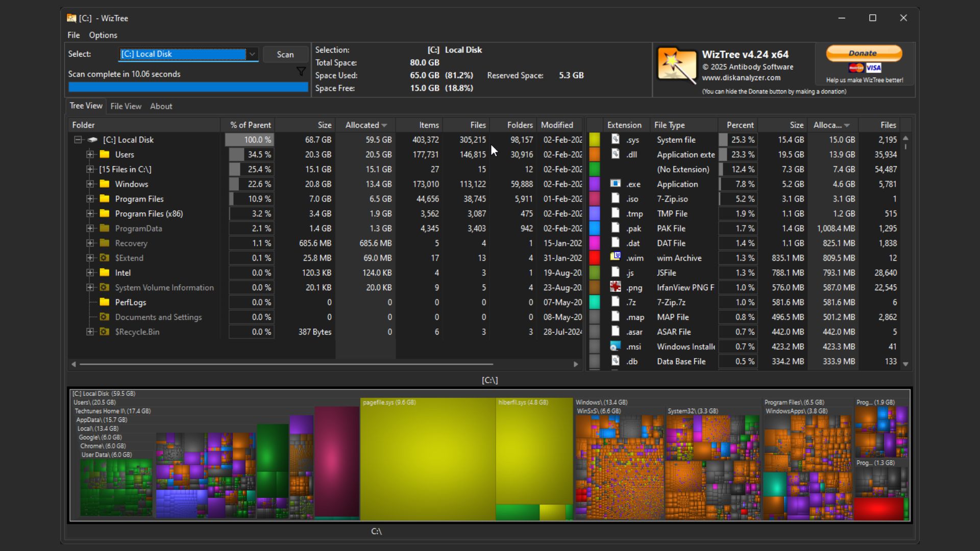Image resolution: width=980 pixels, height=551 pixels.
Task: Expand the Windows folder node
Action: click(90, 184)
